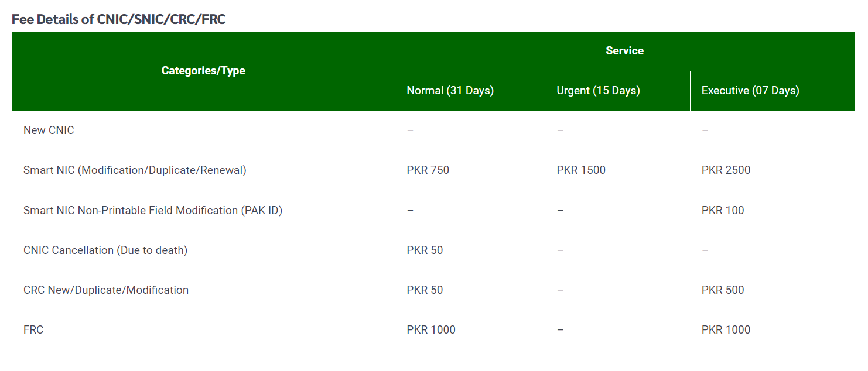Click the Smart NIC Non-Printable Field Modification label

(x=153, y=210)
